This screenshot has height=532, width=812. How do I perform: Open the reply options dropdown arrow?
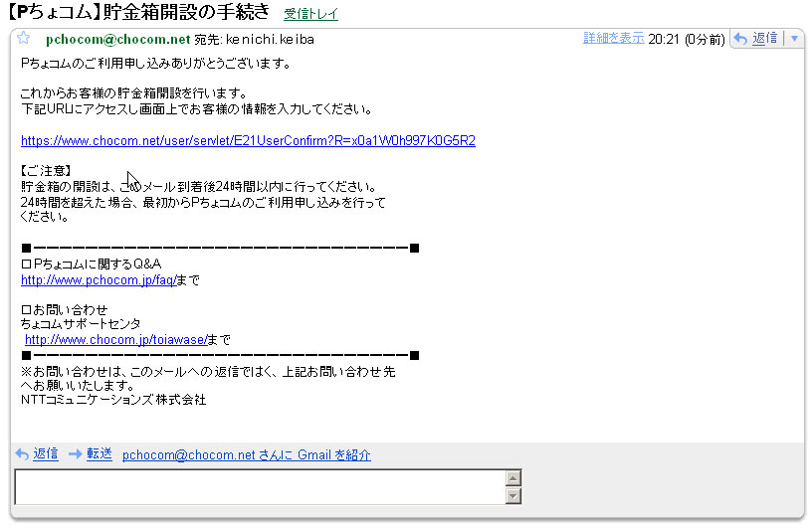(795, 39)
